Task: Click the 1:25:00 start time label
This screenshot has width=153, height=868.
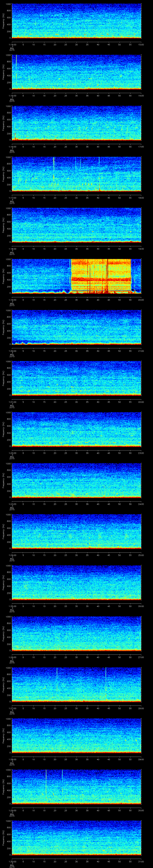Action: pyautogui.click(x=12, y=606)
